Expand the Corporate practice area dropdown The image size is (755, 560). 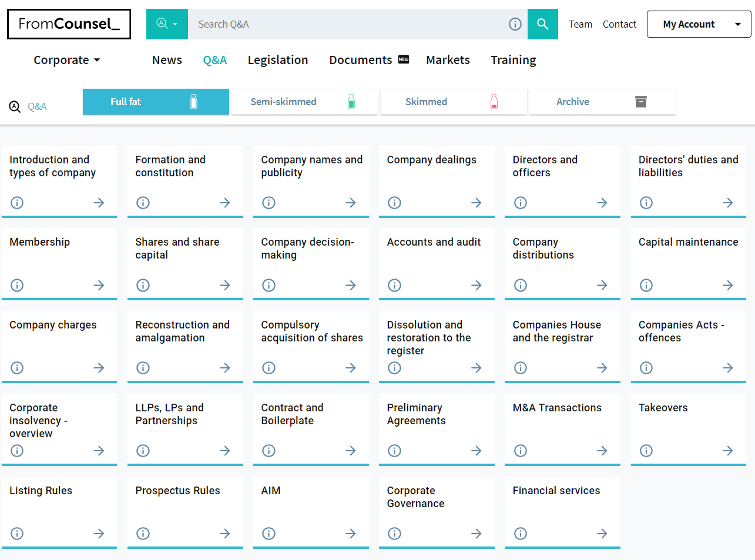(x=66, y=60)
